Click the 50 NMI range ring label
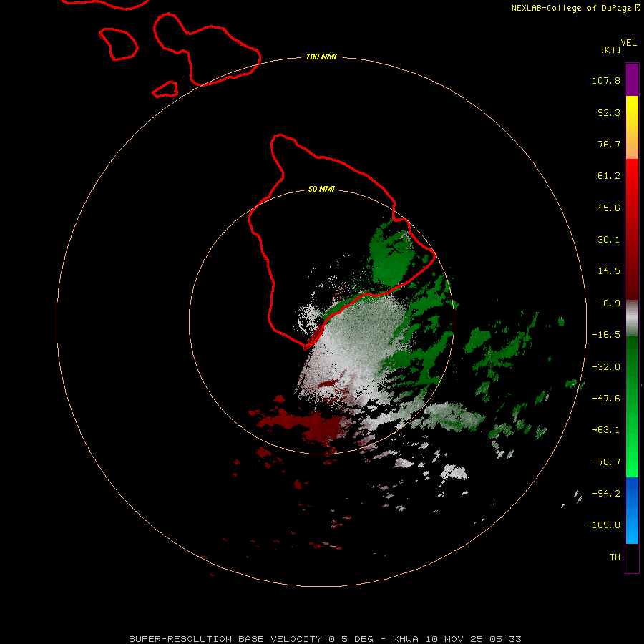644x644 pixels. (321, 190)
